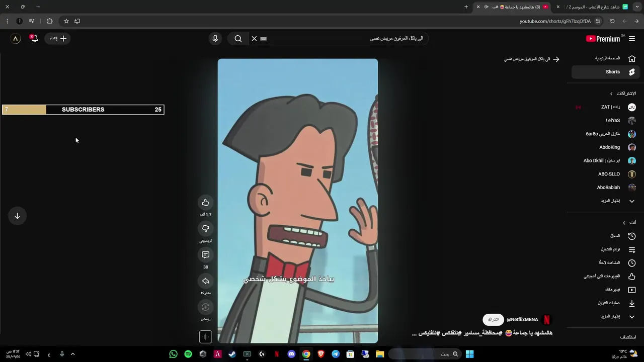Open the NetflixMENA channel avatar
644x362 pixels.
[547, 319]
